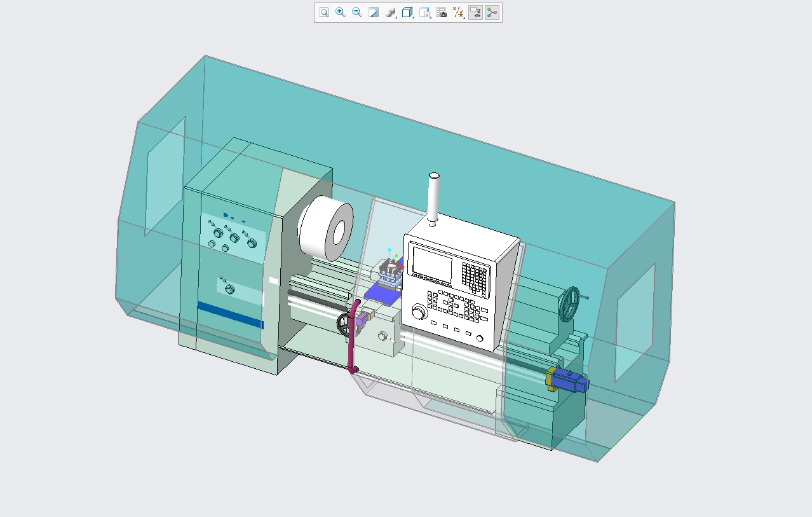The image size is (812, 517).
Task: Open the Saved Orientations cube dropdown
Action: click(408, 12)
